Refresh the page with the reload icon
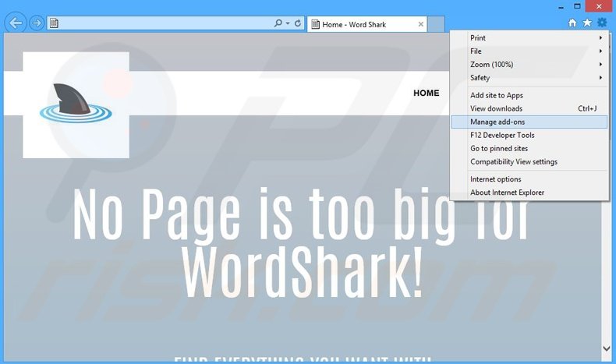 click(x=298, y=23)
